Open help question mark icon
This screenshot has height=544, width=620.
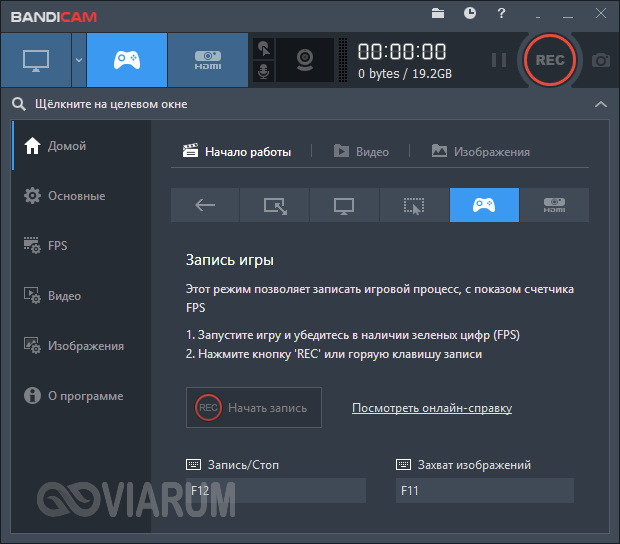pos(501,13)
